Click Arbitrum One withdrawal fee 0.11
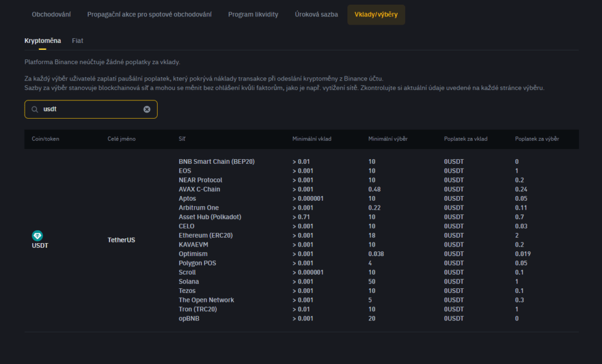This screenshot has width=602, height=364. pos(521,207)
